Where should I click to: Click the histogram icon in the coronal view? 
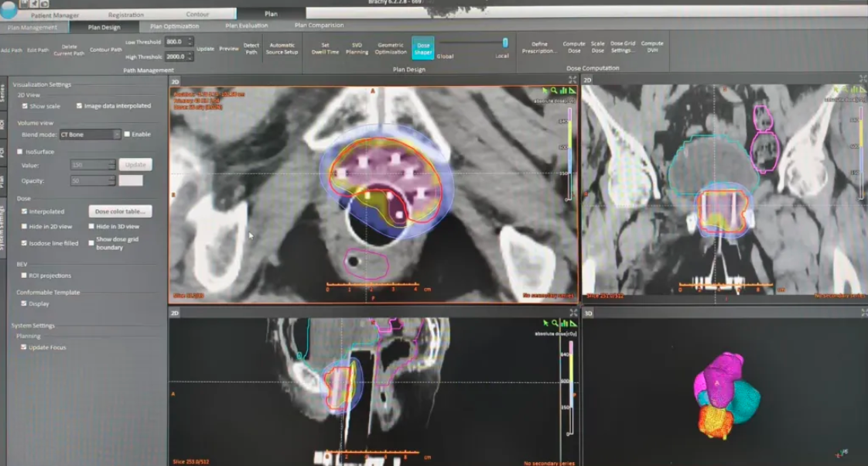(854, 89)
